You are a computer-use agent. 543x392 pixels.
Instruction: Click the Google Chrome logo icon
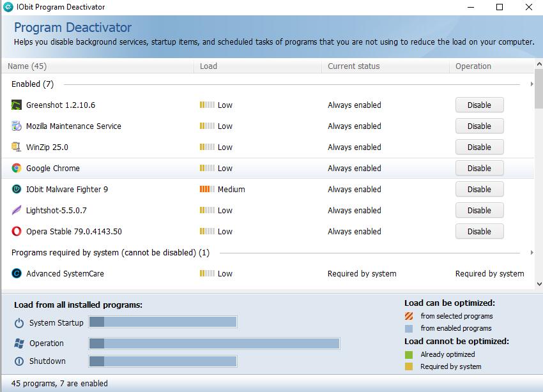(x=16, y=168)
